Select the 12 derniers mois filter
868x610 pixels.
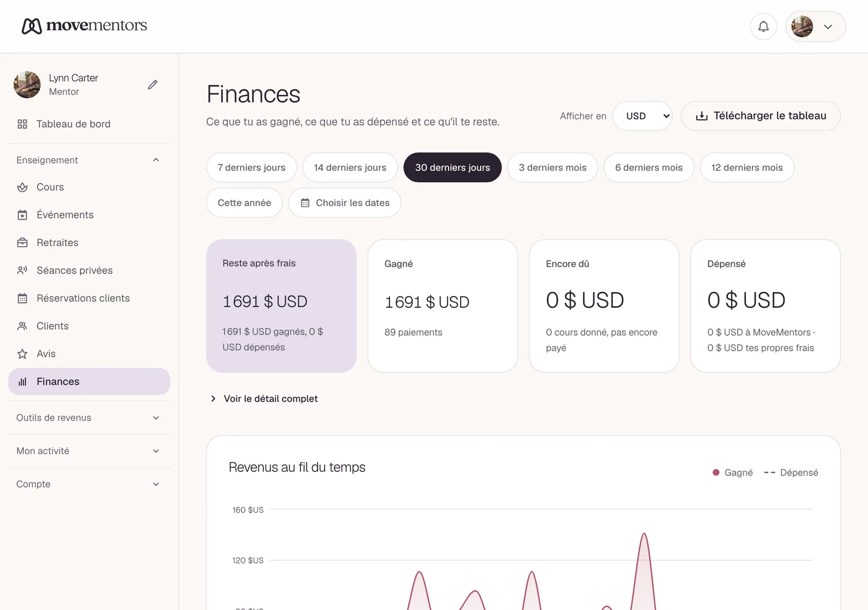[x=747, y=168]
